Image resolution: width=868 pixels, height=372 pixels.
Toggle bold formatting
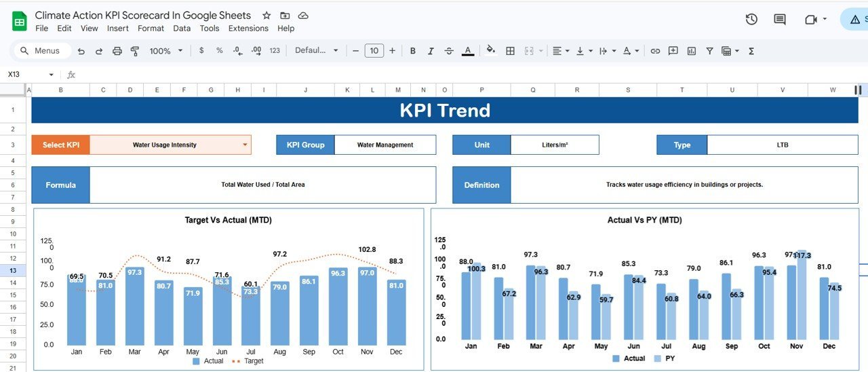412,51
